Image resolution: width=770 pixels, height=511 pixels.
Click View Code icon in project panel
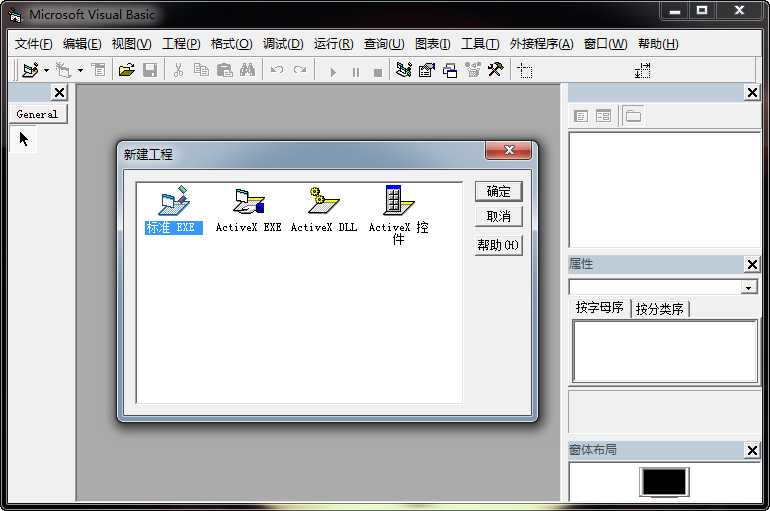coord(581,116)
